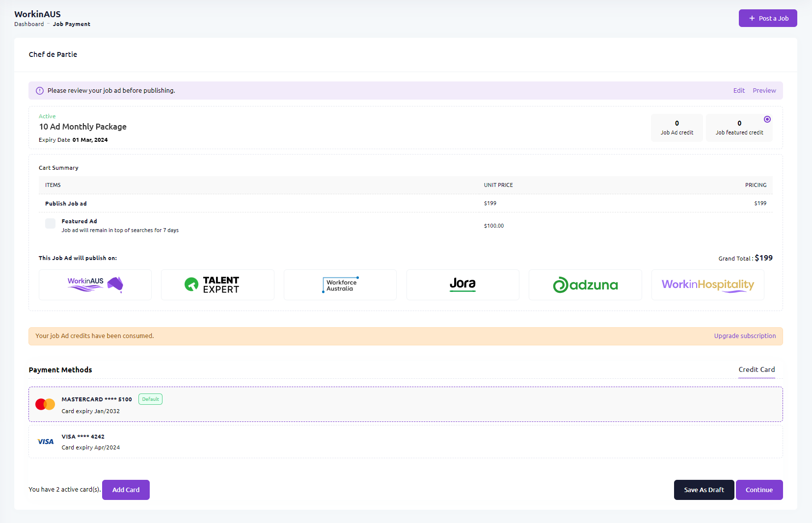812x523 pixels.
Task: Click the Chef de Partie job title
Action: (53, 54)
